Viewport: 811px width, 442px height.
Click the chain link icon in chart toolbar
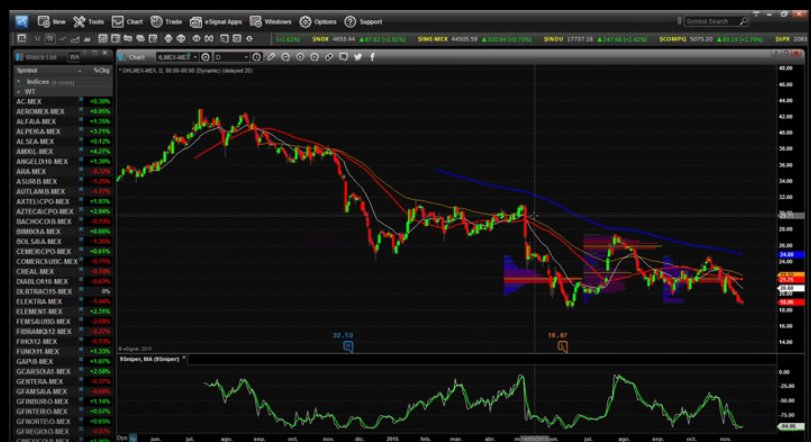tap(329, 57)
